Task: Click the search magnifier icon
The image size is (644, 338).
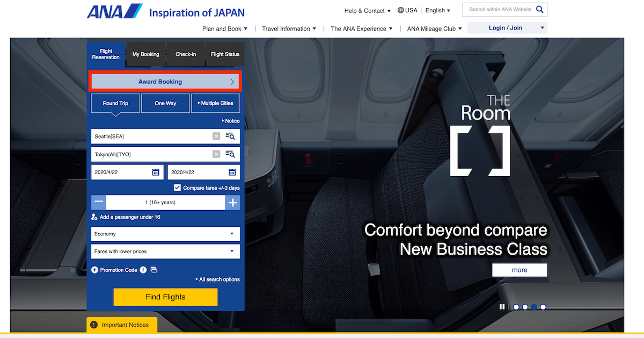Action: [x=540, y=10]
